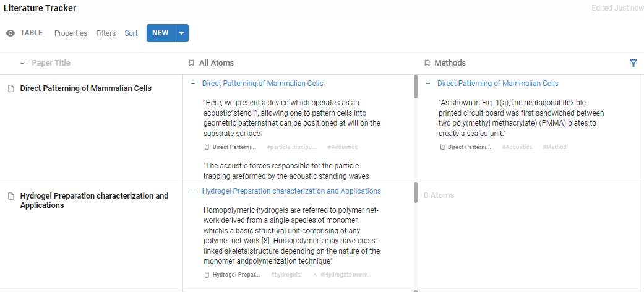Click the bookmark icon beside Methods header
Screen dimensions: 644x292
(427, 63)
